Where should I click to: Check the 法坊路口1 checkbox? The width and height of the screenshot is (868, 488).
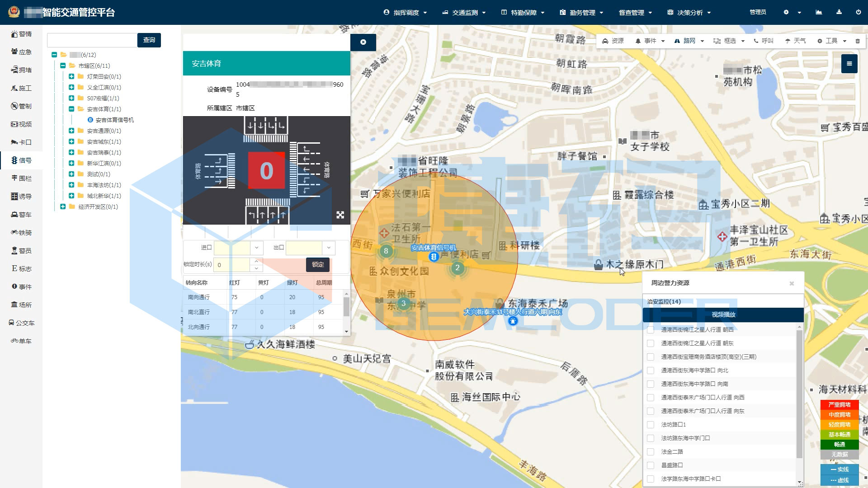tap(651, 425)
